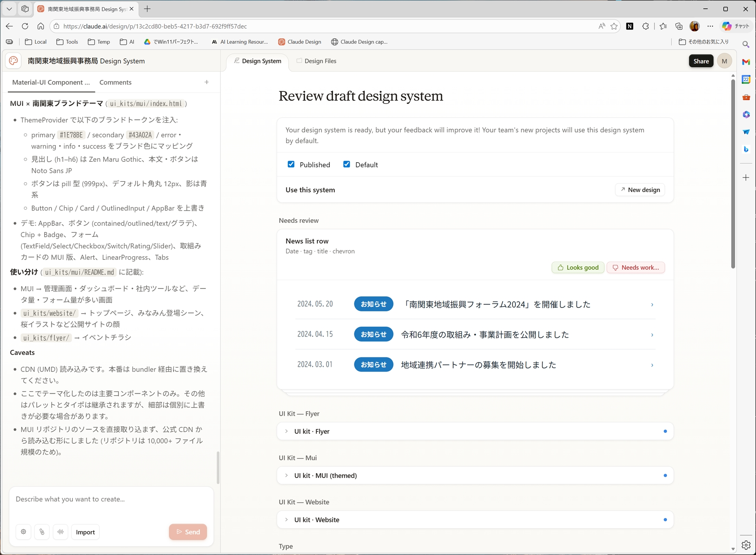Expand the UI kit · Flyer section
The image size is (756, 555).
(286, 431)
